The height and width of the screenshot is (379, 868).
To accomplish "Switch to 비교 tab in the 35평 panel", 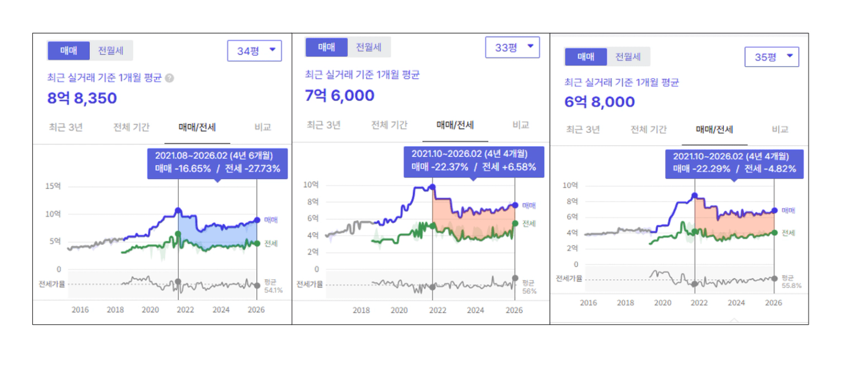I will coord(780,129).
